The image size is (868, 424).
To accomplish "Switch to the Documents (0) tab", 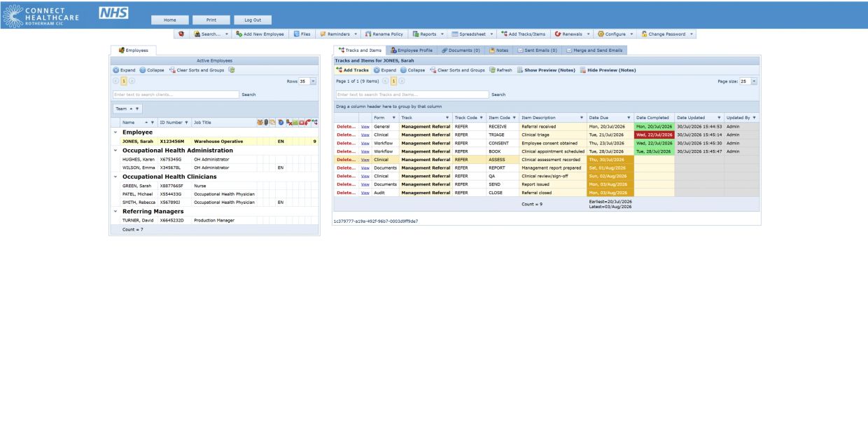I will (x=461, y=50).
